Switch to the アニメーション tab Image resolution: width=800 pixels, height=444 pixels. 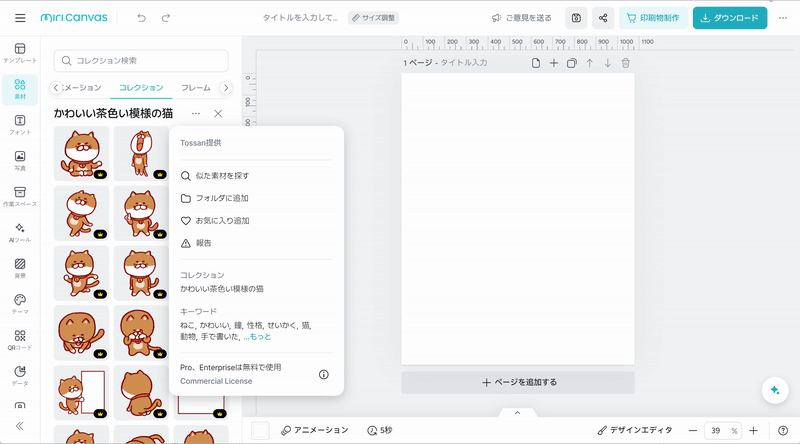coord(82,88)
